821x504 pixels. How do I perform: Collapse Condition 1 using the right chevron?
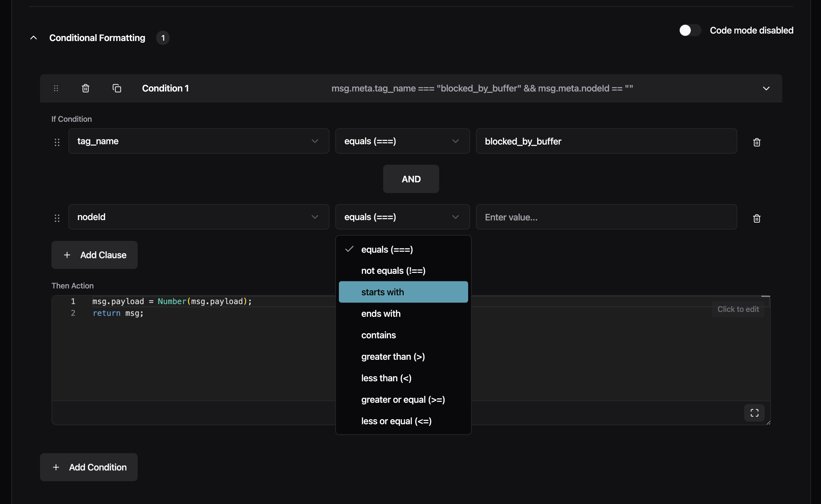tap(766, 88)
